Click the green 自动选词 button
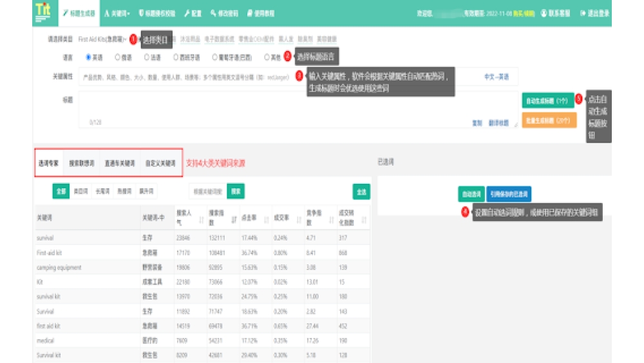 click(471, 194)
